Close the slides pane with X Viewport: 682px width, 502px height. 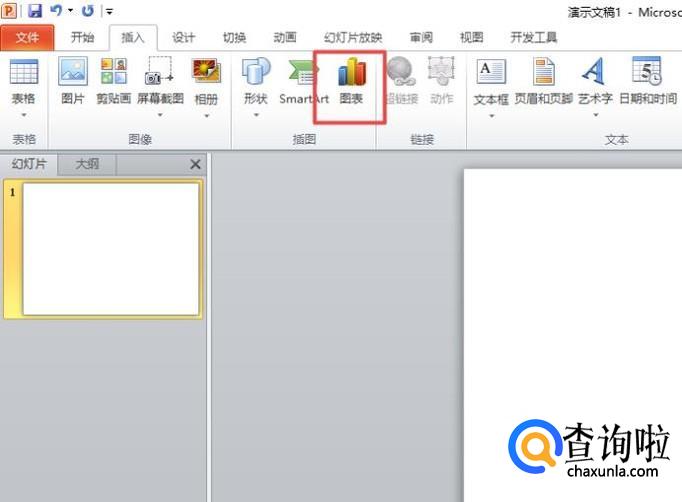click(x=195, y=164)
